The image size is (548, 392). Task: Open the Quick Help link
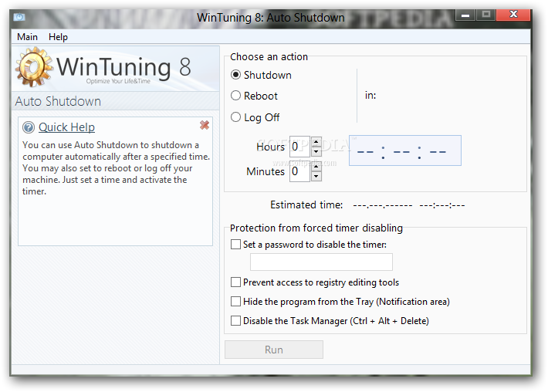[x=66, y=127]
